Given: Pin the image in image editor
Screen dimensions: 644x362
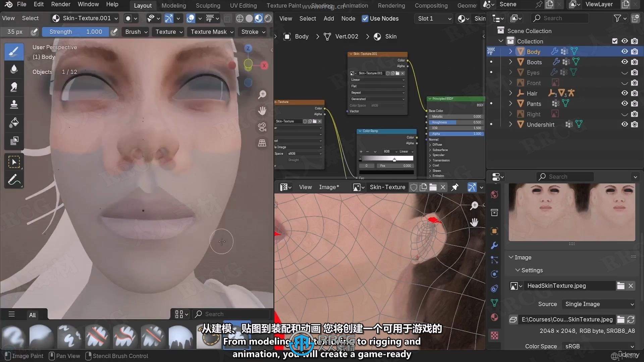Looking at the screenshot, I should (455, 187).
